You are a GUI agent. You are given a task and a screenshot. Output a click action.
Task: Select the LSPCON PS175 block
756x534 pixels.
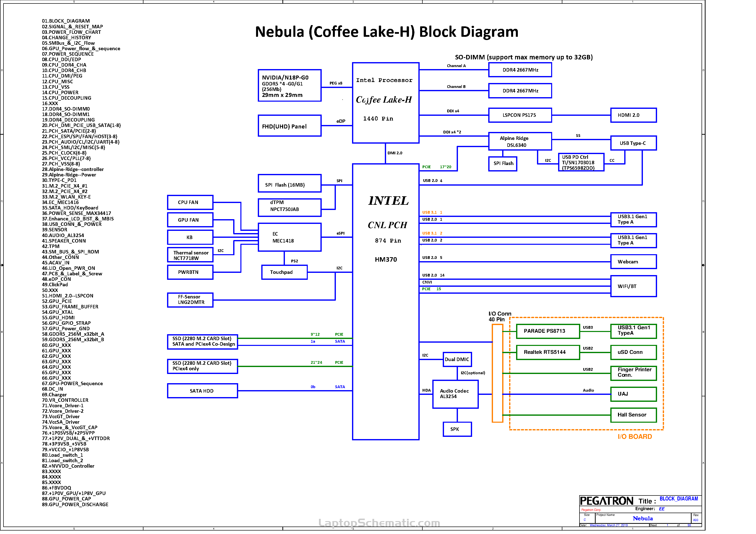521,116
